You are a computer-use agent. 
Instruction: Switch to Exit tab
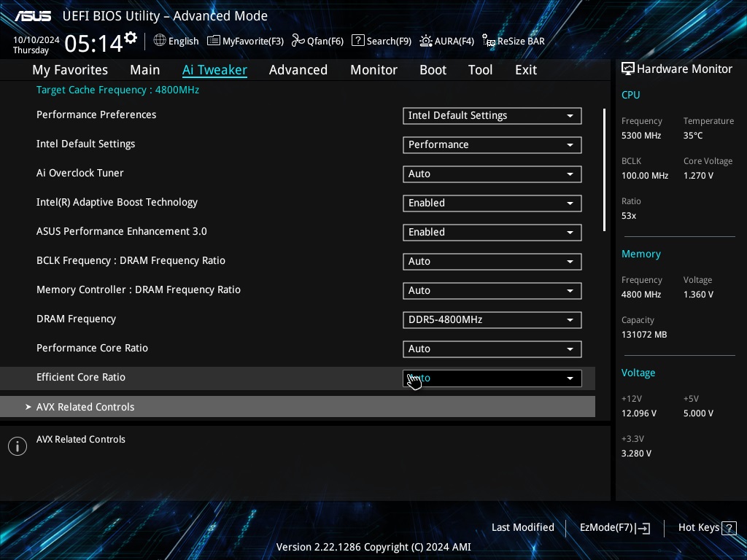[x=526, y=69]
